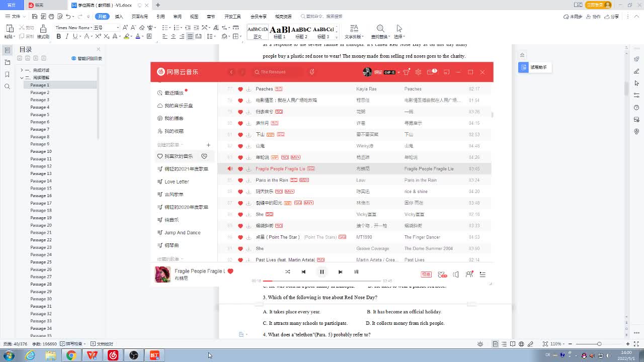Skip to next track in player
Screen dimensions: 644x362
[340, 272]
